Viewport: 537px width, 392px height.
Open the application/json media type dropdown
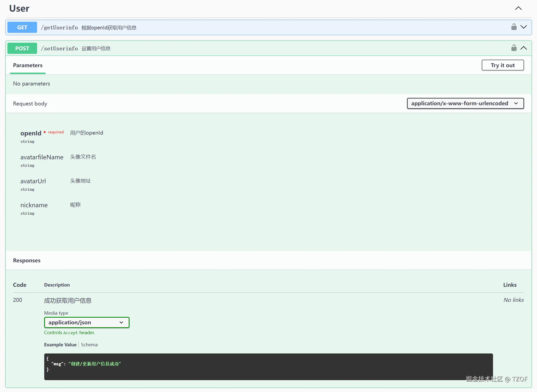[86, 322]
